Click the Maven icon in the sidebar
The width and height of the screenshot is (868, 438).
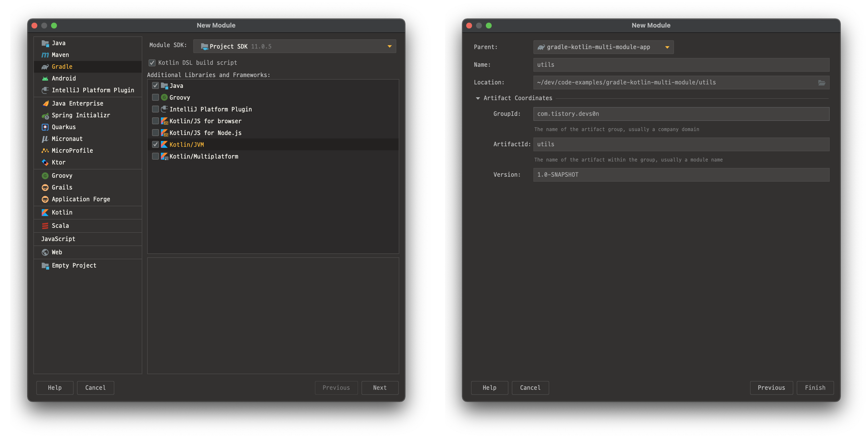pos(45,55)
